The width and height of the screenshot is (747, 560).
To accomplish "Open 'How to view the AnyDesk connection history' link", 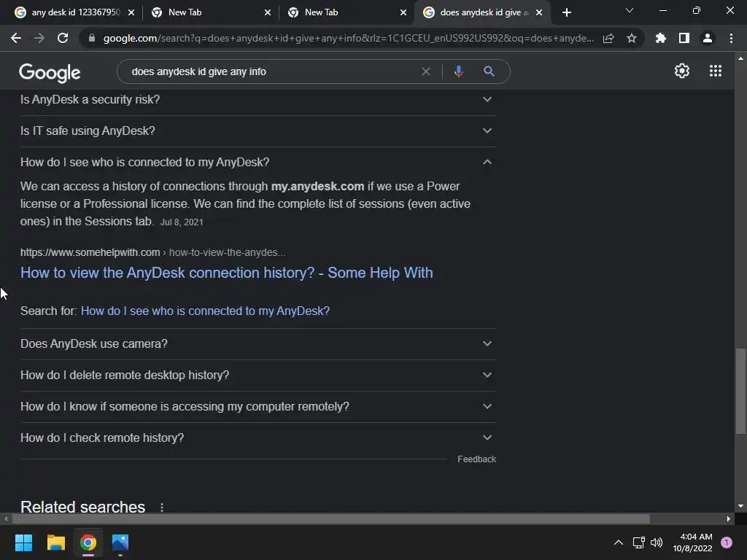I will pos(227,273).
